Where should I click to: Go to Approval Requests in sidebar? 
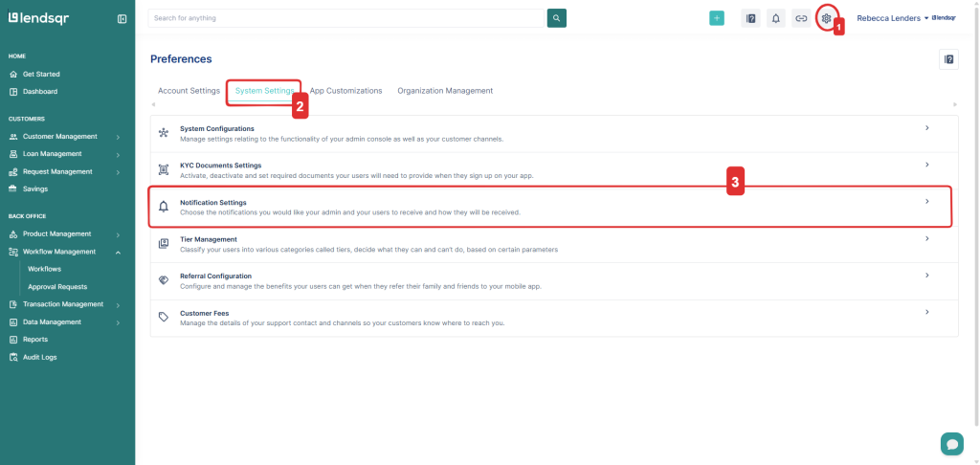[x=57, y=286]
